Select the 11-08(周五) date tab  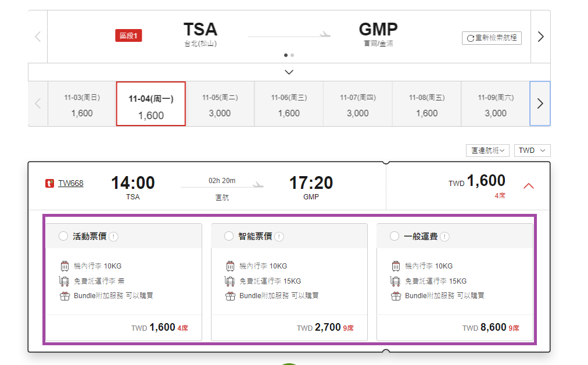[426, 104]
